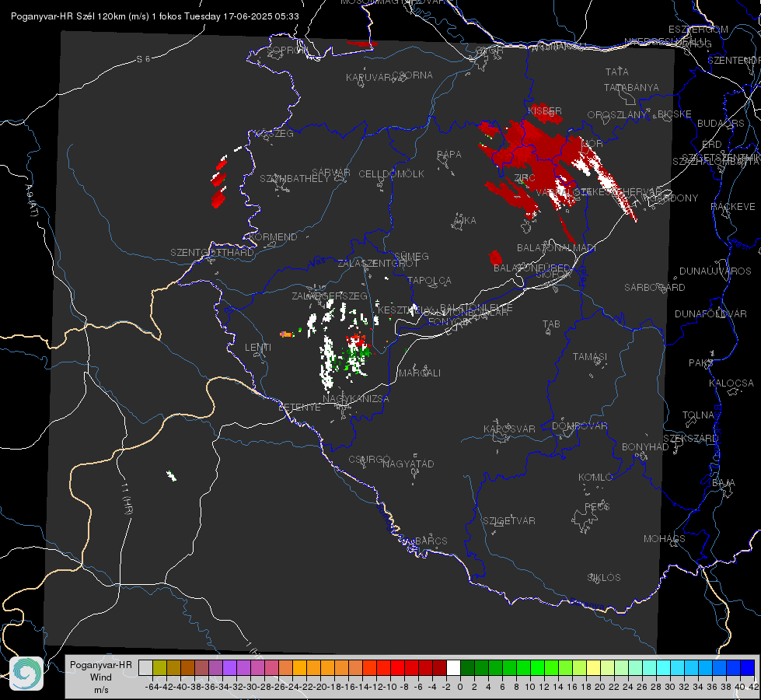This screenshot has height=700, width=761.
Task: Click the SZOMBATHELY city label
Action: (x=295, y=178)
